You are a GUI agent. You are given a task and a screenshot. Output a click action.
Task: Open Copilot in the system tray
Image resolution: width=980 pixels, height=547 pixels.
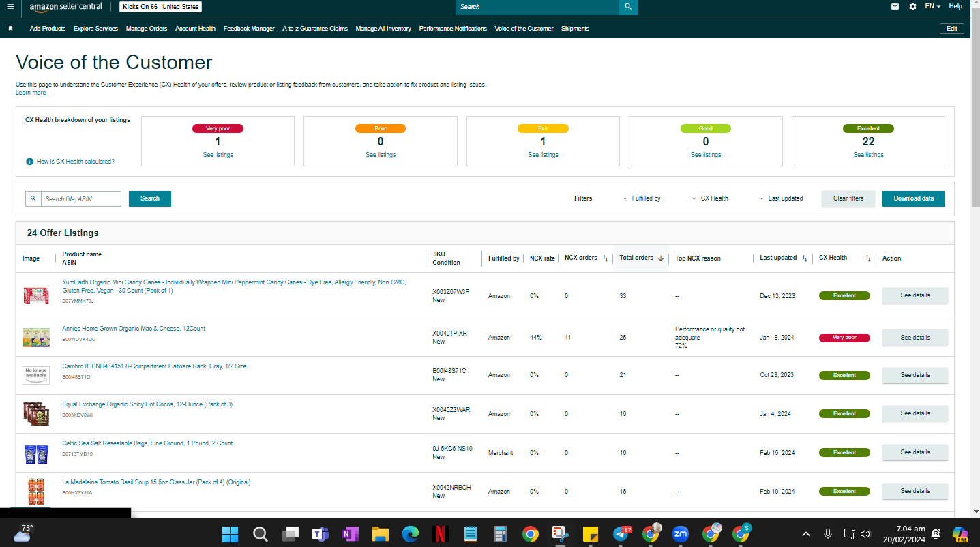pyautogui.click(x=961, y=533)
